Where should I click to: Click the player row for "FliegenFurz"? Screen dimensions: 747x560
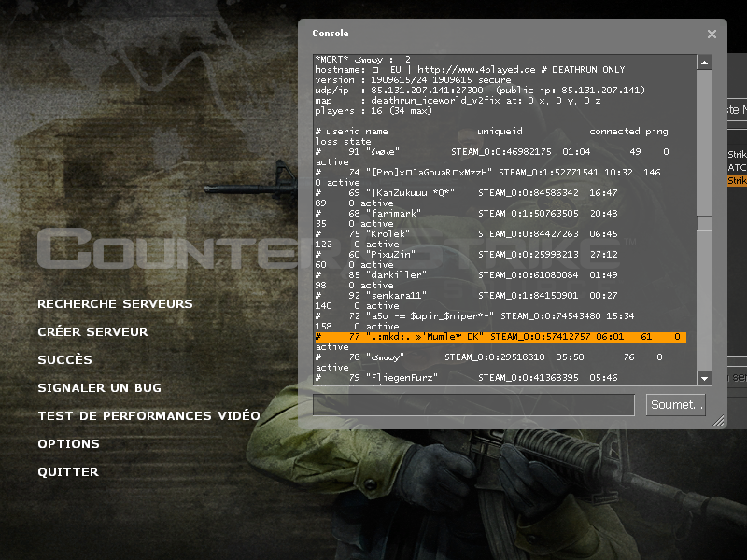(x=466, y=378)
